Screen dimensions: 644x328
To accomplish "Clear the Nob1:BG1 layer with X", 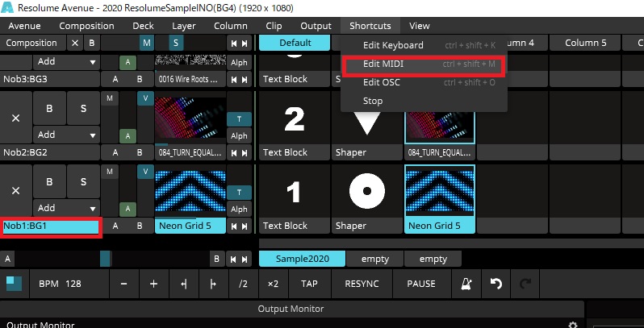I will point(15,191).
